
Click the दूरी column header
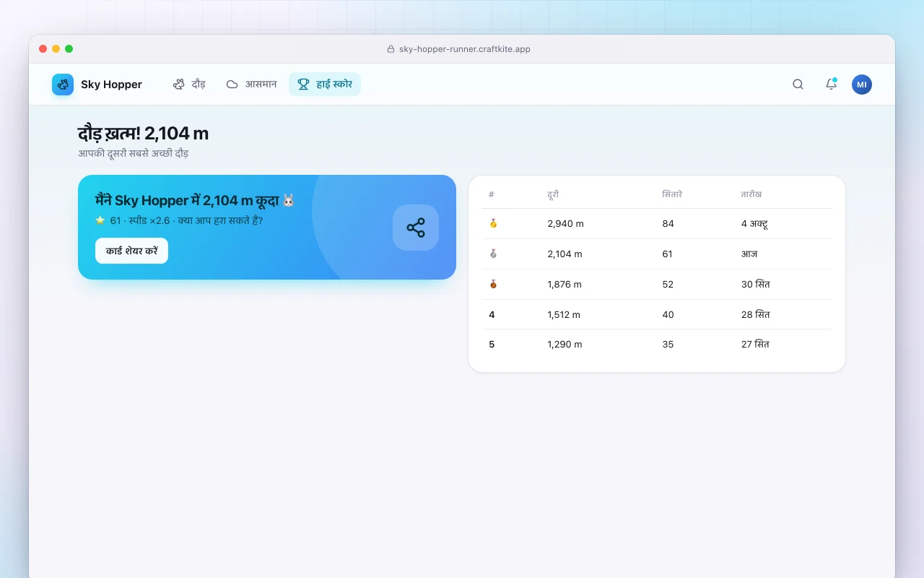pyautogui.click(x=553, y=194)
